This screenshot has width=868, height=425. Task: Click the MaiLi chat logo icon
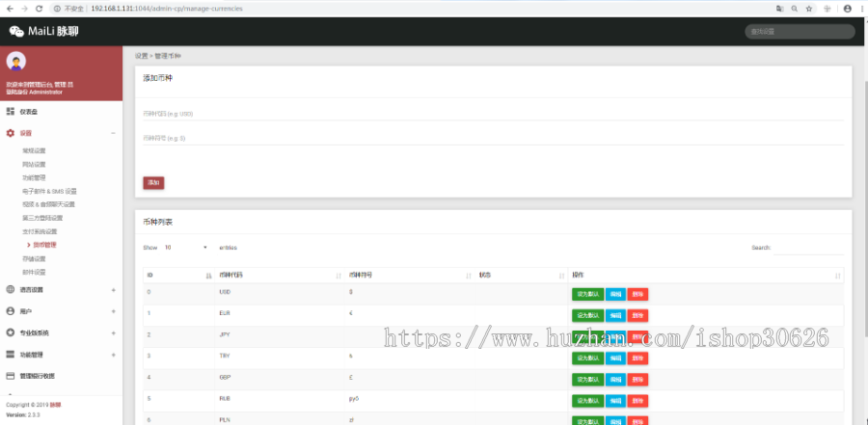(x=16, y=31)
